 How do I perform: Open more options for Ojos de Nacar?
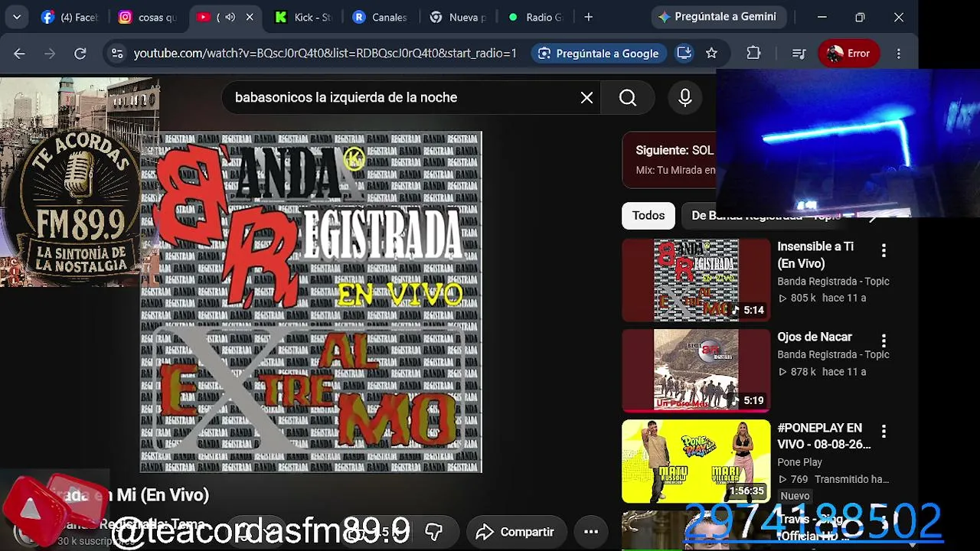click(x=884, y=341)
